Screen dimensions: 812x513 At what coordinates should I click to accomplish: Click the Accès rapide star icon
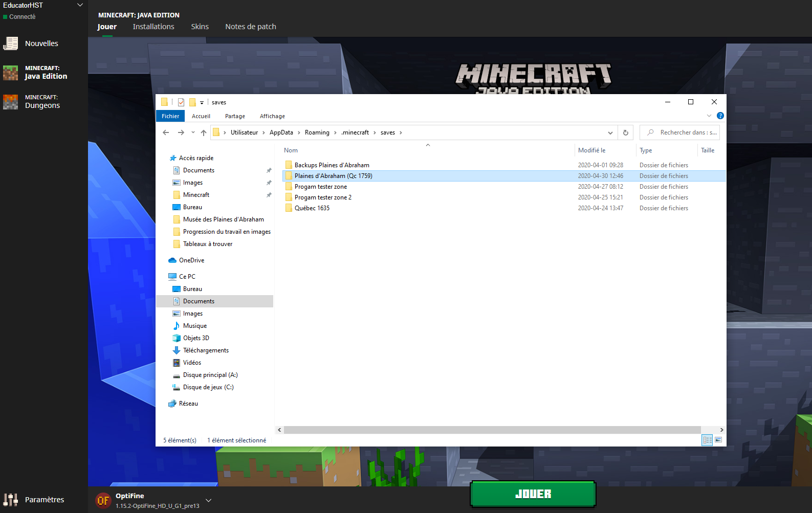coord(173,158)
